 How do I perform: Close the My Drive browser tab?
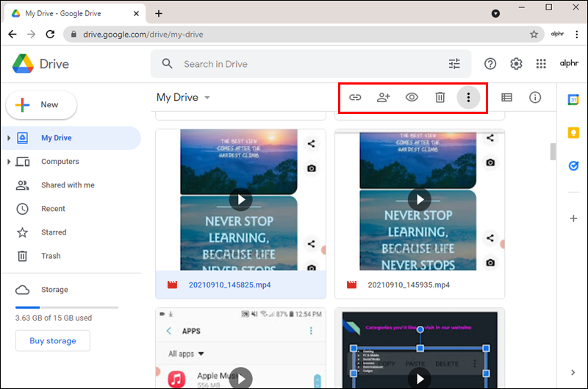[136, 13]
